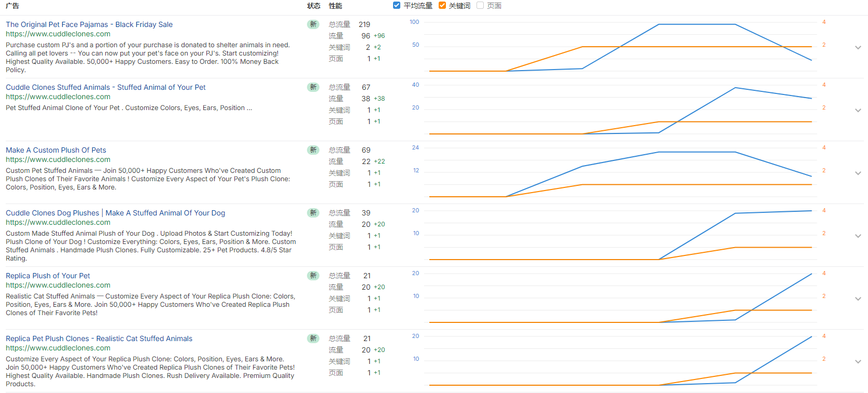Click the 新 badge on Cuddle Clones Stuffed Animals ad

(313, 87)
